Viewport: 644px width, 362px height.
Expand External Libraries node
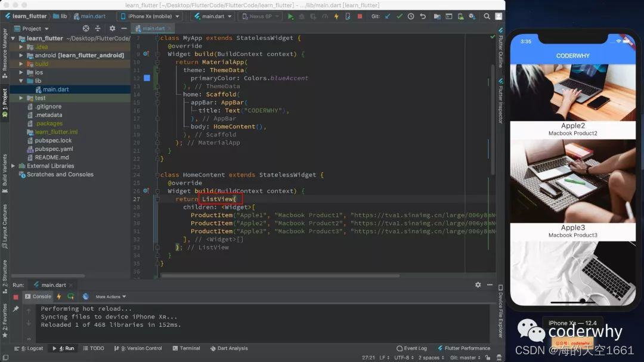pyautogui.click(x=13, y=166)
